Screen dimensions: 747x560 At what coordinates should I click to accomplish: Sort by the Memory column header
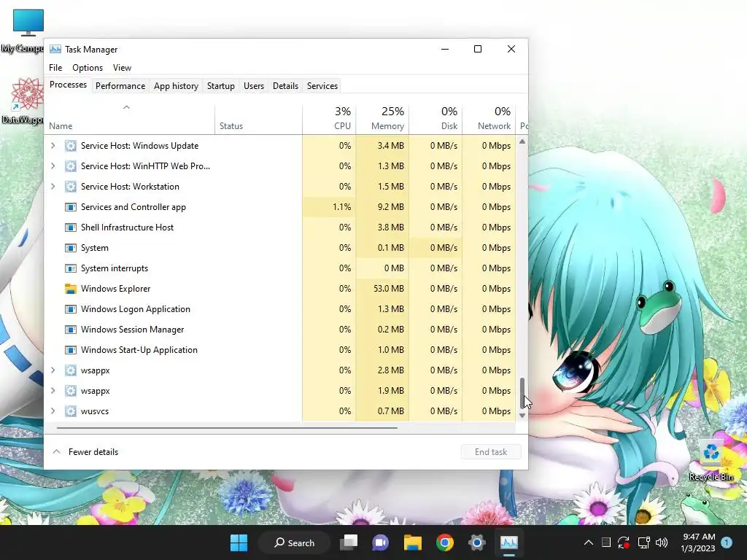pyautogui.click(x=382, y=119)
